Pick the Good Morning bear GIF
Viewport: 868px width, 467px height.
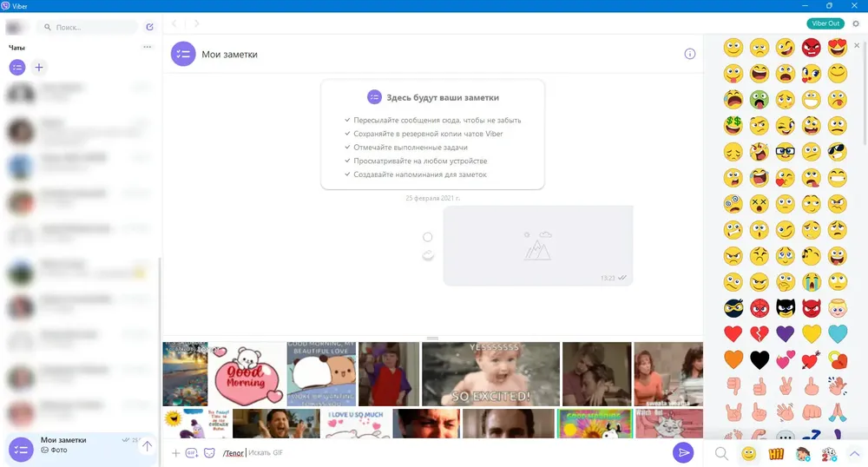247,374
